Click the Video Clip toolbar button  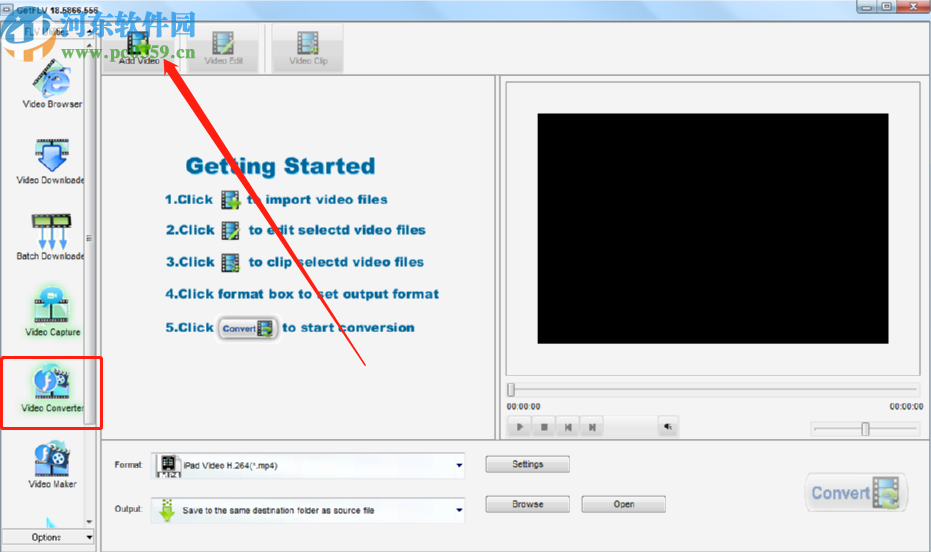tap(308, 49)
